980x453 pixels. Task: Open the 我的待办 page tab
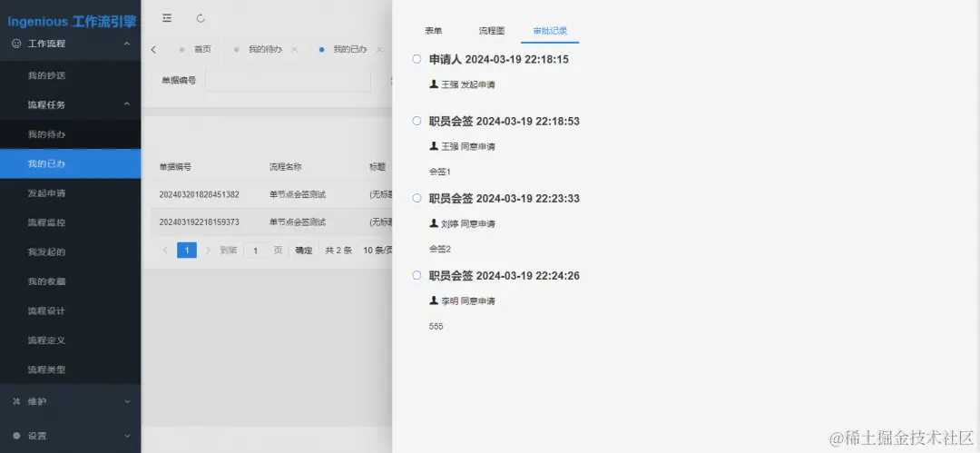265,49
